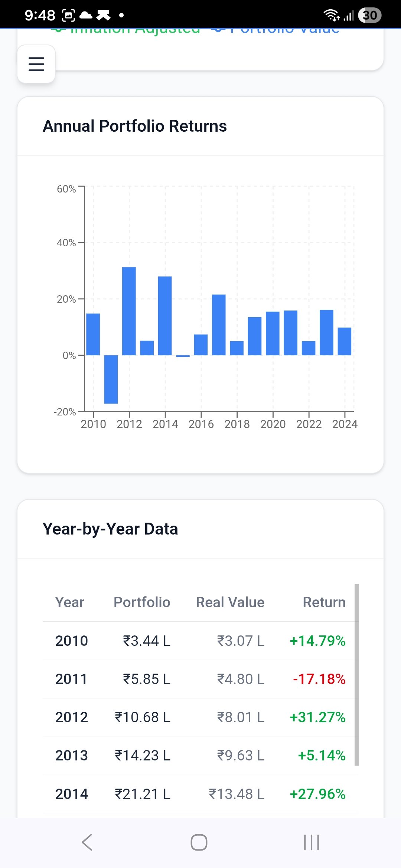Click the Year column header
Viewport: 401px width, 868px height.
click(x=69, y=602)
